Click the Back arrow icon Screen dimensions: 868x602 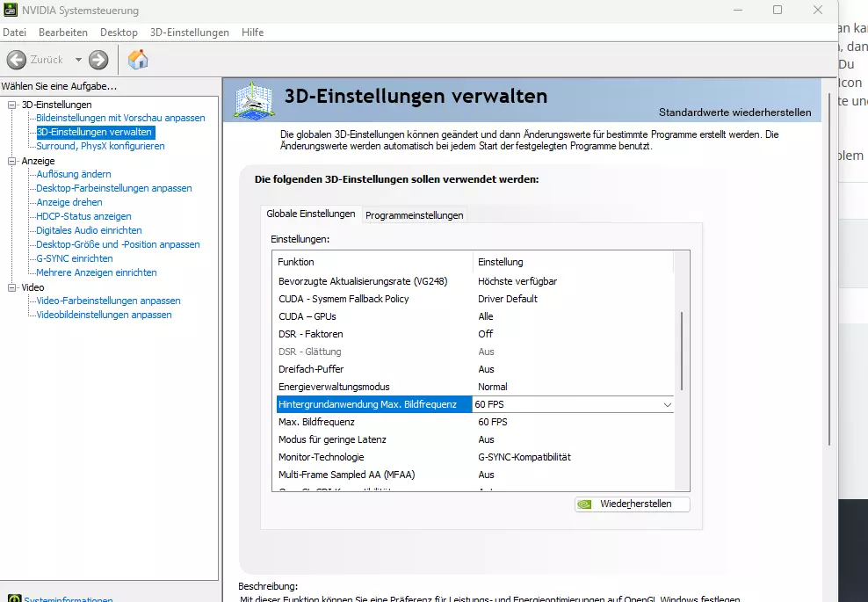[17, 60]
